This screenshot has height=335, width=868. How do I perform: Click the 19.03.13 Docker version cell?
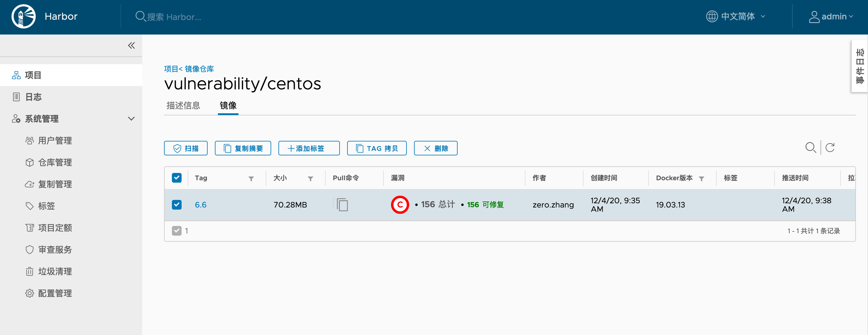pyautogui.click(x=670, y=205)
